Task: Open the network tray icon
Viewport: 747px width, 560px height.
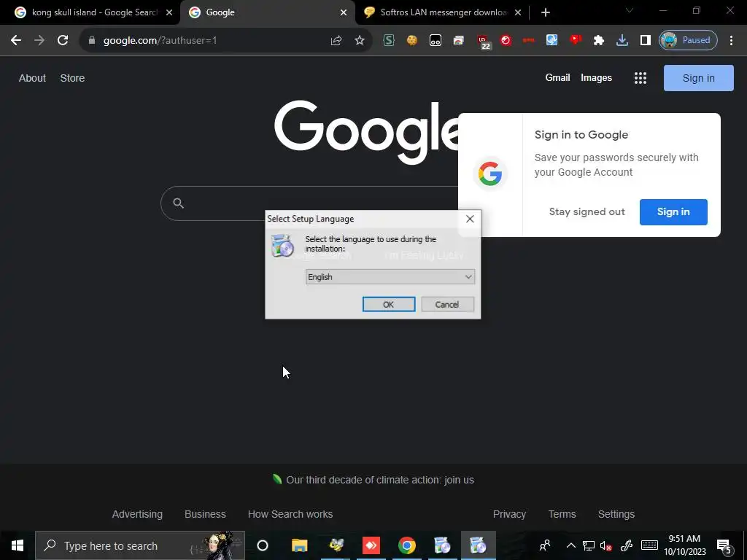Action: pos(589,545)
